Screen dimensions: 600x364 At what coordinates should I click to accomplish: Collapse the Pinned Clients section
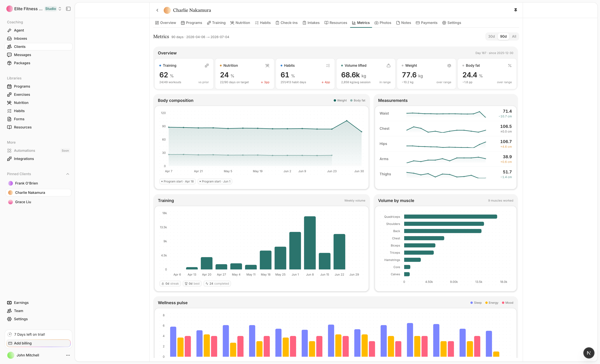tap(68, 174)
